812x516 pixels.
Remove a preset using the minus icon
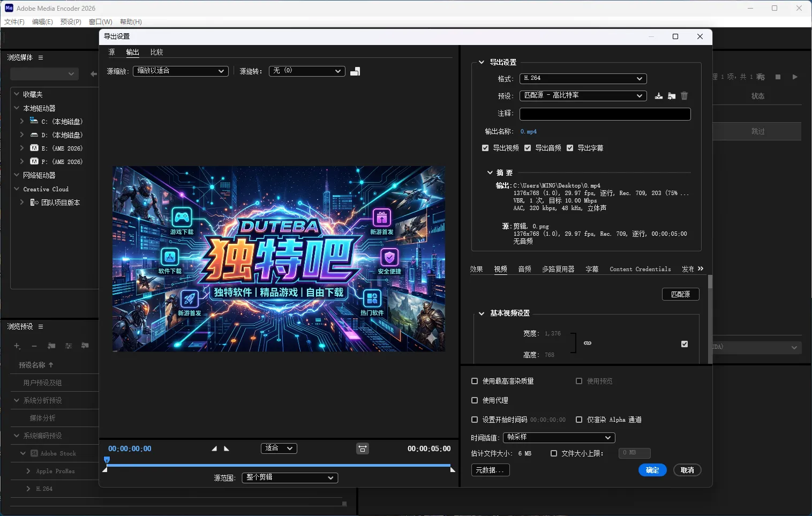click(x=34, y=346)
